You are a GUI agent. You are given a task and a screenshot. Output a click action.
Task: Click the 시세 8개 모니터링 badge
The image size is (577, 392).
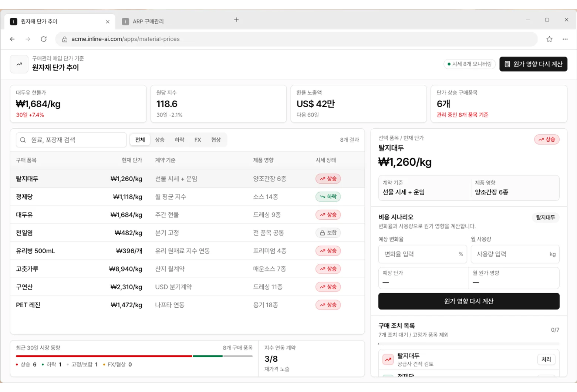coord(470,64)
